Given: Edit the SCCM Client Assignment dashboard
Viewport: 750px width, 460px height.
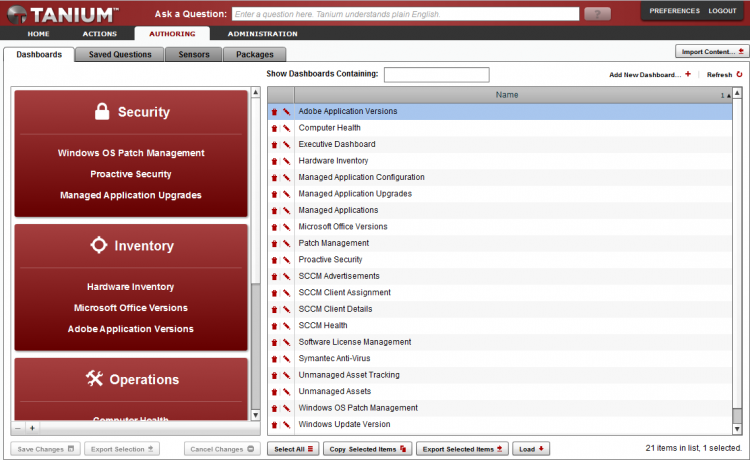Looking at the screenshot, I should tap(286, 293).
